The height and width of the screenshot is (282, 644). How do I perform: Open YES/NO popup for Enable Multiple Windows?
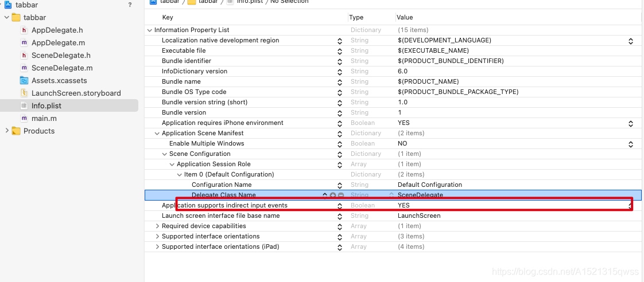630,144
